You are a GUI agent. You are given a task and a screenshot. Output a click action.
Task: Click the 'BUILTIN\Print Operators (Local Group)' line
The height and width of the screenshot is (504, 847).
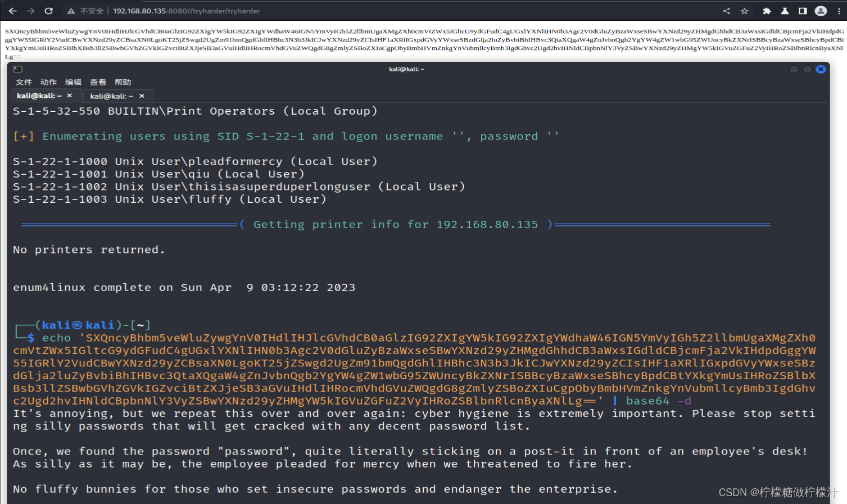tap(195, 111)
